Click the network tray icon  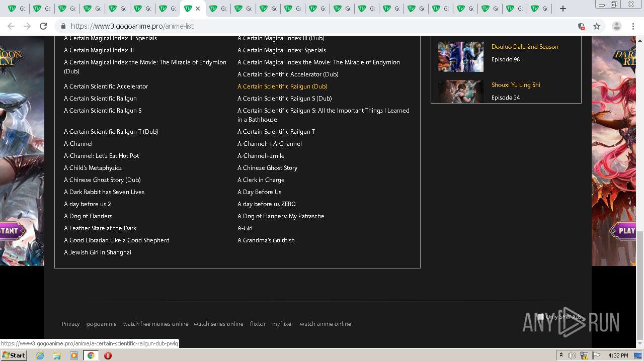585,355
